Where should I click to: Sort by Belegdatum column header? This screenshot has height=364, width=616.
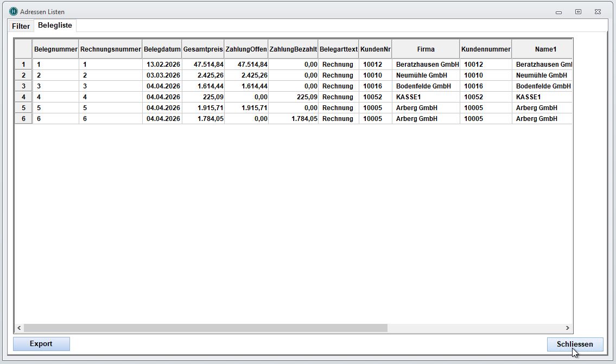pyautogui.click(x=162, y=49)
